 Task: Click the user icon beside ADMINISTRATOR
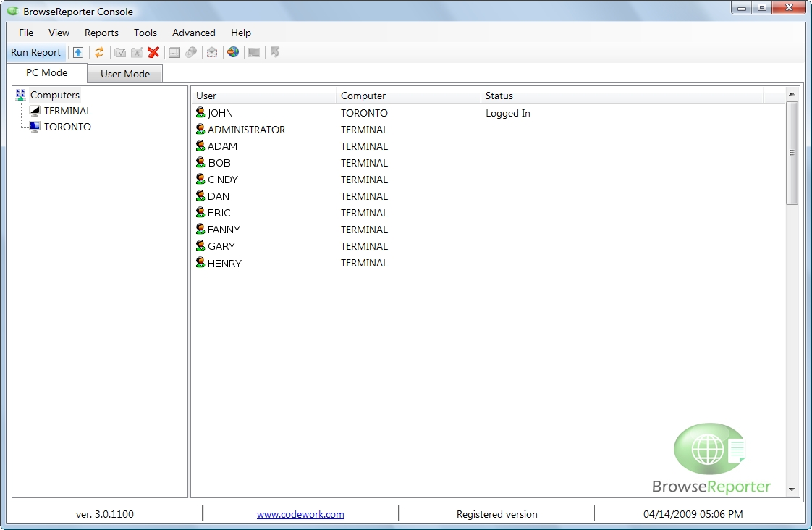[x=200, y=129]
